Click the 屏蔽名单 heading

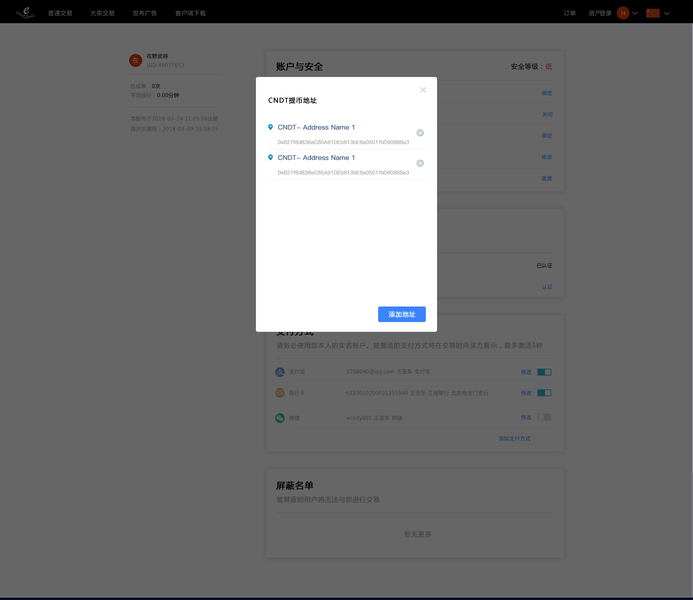[295, 486]
